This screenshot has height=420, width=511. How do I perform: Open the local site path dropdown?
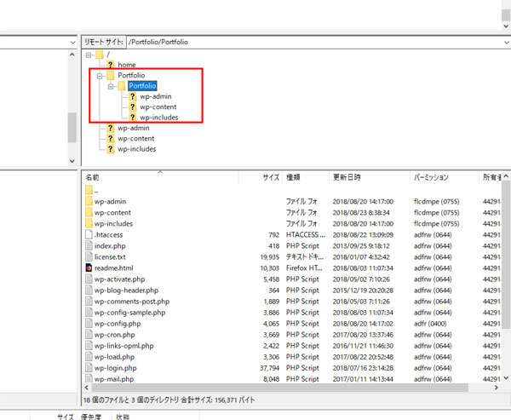72,43
